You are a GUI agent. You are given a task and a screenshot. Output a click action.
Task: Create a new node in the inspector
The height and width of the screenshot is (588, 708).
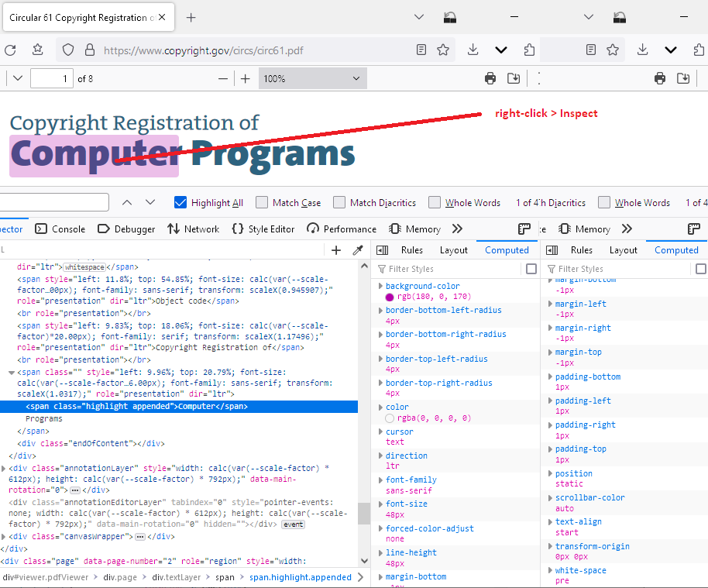pos(336,250)
